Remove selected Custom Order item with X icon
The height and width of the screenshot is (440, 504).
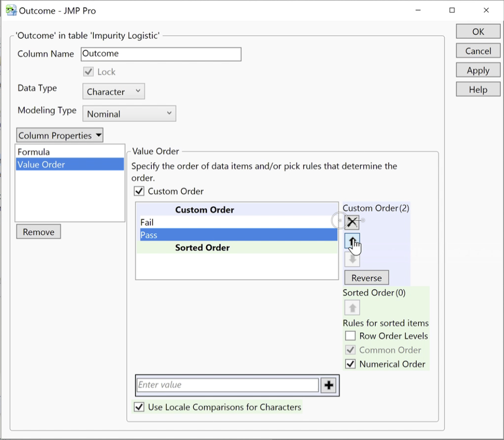[x=352, y=222]
